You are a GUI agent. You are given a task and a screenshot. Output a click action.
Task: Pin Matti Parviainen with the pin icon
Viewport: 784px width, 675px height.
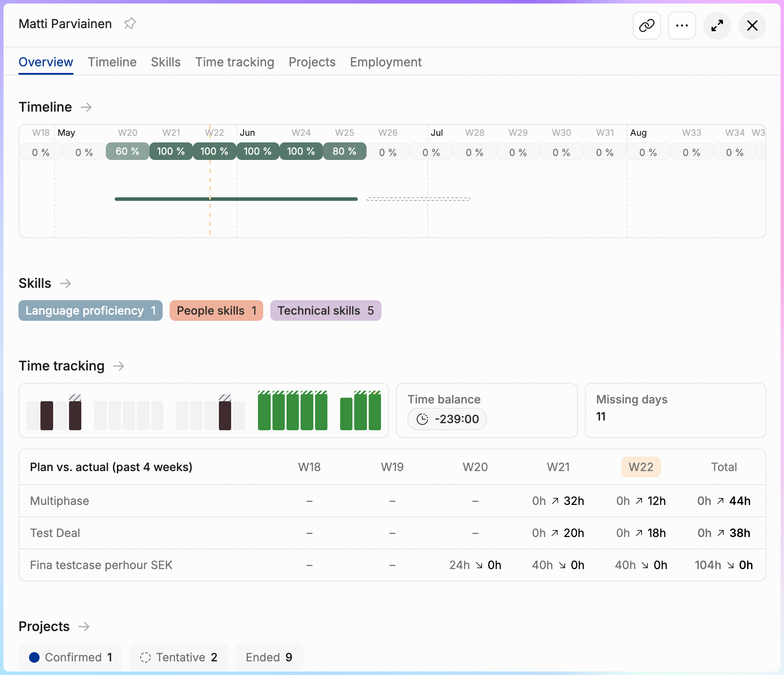click(130, 24)
